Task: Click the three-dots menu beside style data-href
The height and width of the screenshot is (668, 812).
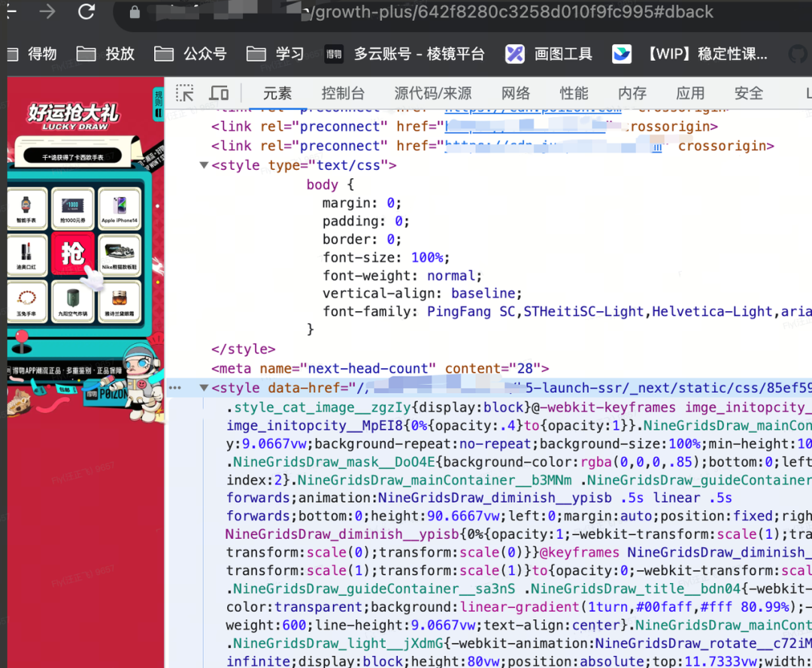Action: coord(175,388)
